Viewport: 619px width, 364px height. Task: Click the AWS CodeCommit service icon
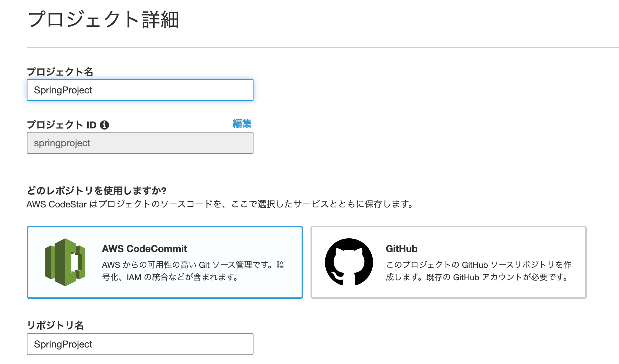(66, 262)
